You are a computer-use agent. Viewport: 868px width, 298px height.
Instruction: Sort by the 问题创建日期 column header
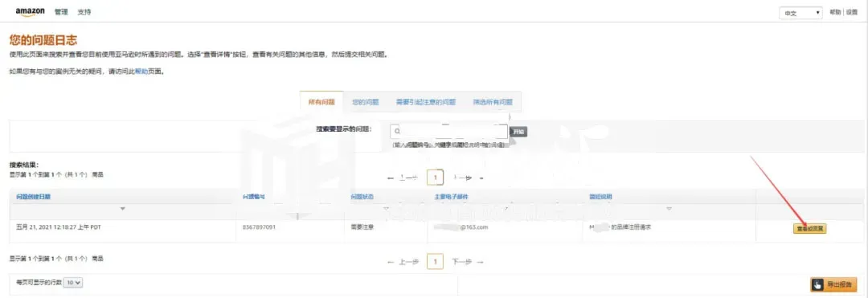pyautogui.click(x=34, y=197)
